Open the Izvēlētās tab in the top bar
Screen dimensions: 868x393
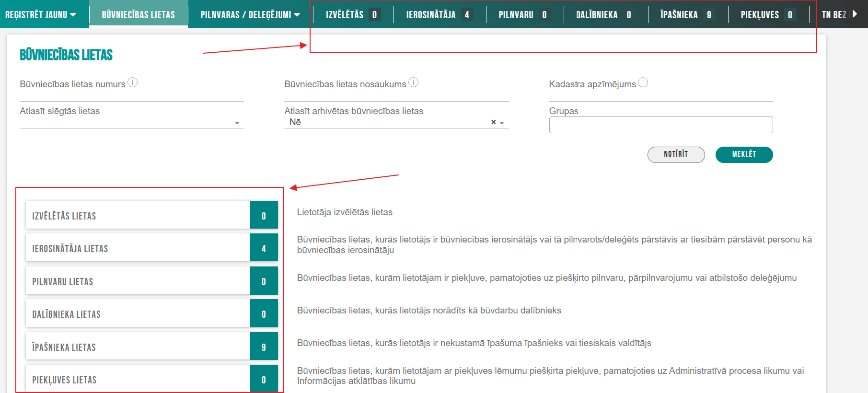point(353,14)
